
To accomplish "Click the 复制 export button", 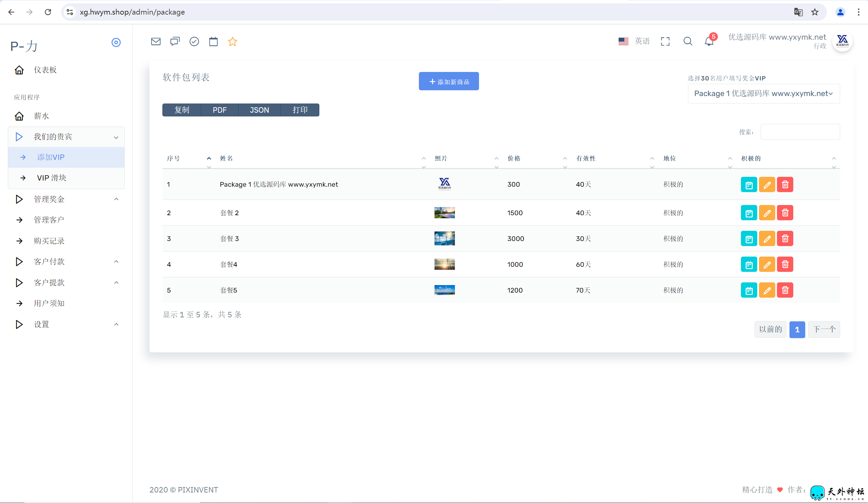I will tap(181, 110).
